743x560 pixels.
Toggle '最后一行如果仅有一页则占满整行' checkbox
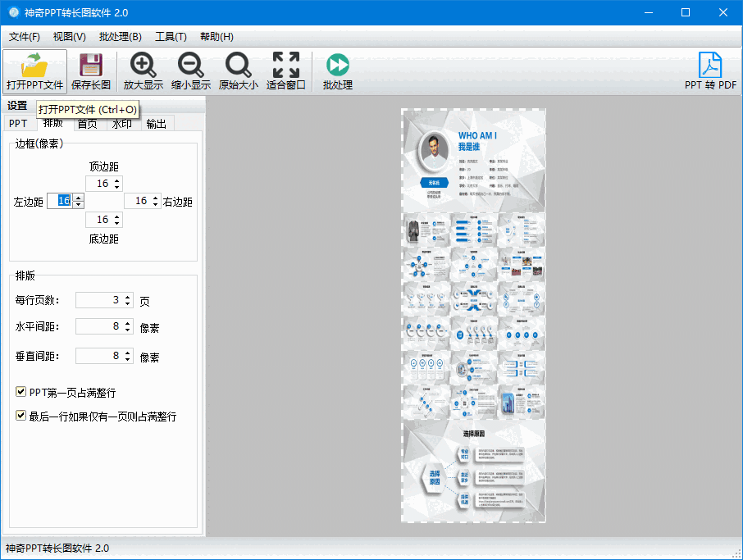coord(21,417)
